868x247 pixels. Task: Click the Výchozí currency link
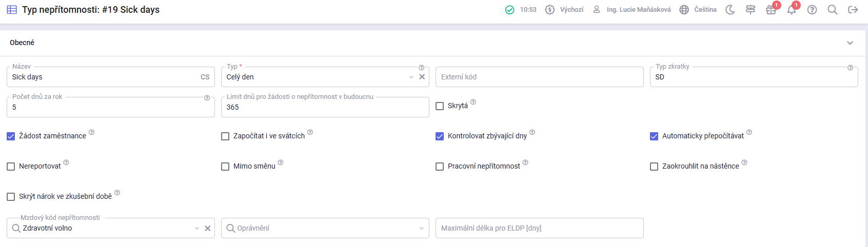[565, 10]
